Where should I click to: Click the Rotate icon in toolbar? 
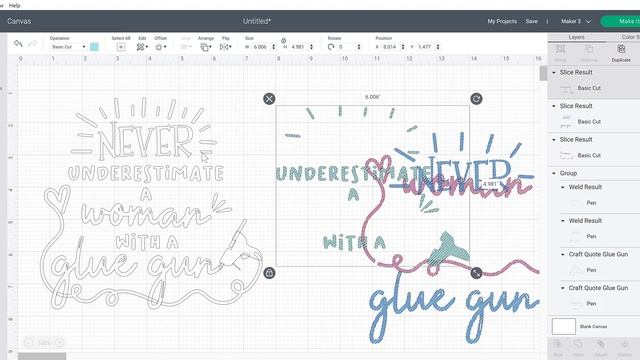tap(331, 47)
